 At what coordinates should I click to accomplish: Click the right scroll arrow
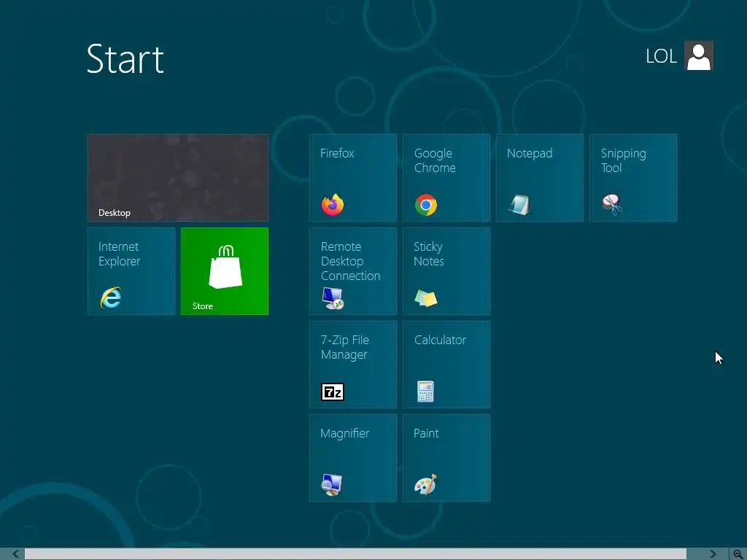(713, 554)
